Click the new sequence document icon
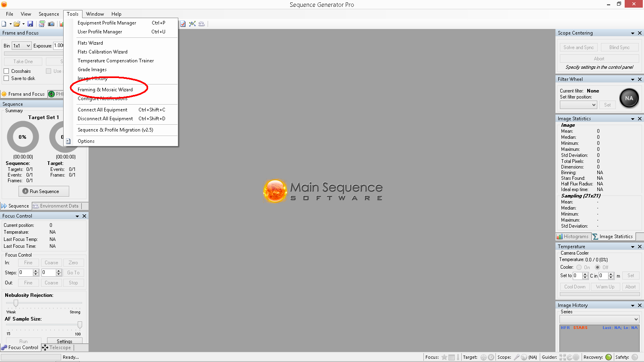Viewport: 644px width, 362px height. (4, 24)
